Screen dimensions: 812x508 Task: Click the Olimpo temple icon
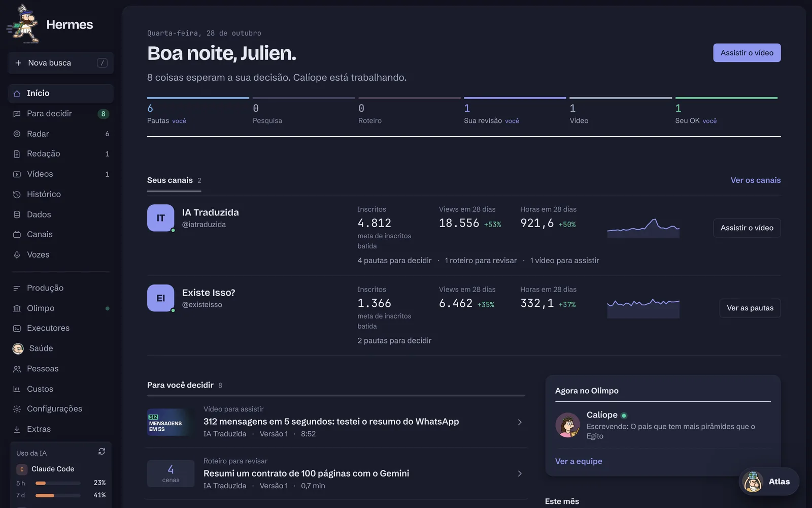click(17, 308)
